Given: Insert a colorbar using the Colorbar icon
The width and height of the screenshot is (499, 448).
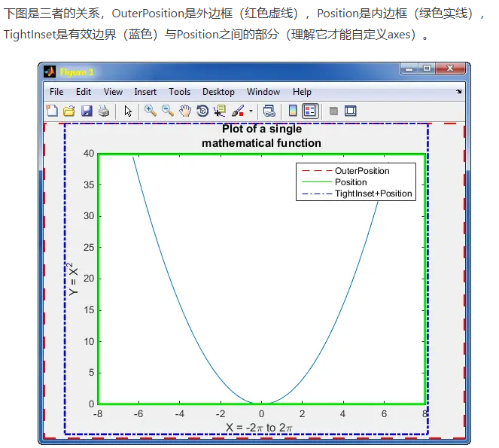Looking at the screenshot, I should (293, 111).
